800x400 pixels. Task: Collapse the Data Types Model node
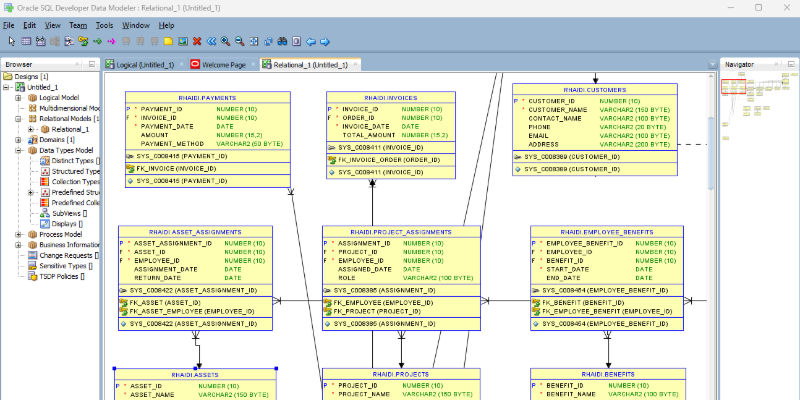18,151
